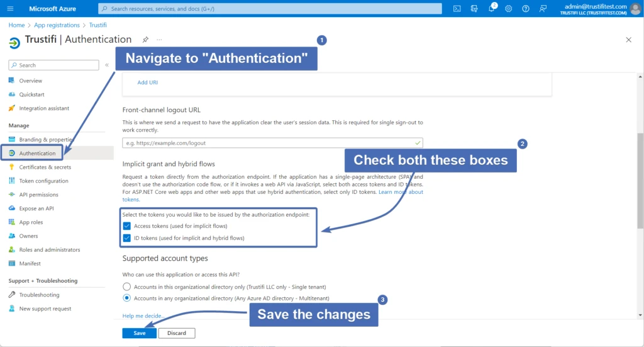This screenshot has height=347, width=644.
Task: Click the Owners icon
Action: (x=11, y=236)
